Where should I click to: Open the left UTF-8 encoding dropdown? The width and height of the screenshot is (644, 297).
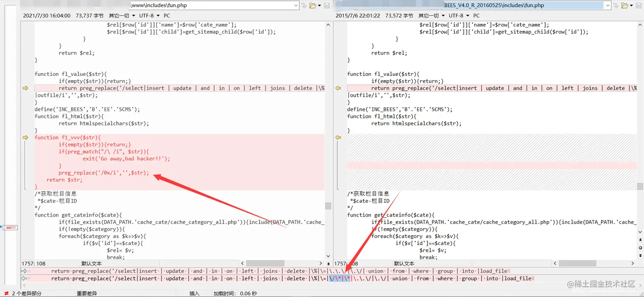tap(149, 16)
